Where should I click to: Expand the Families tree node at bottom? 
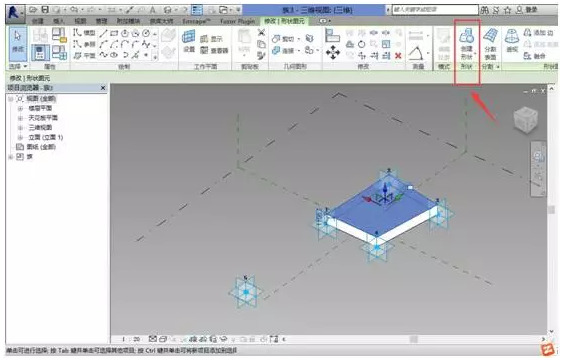(x=11, y=157)
